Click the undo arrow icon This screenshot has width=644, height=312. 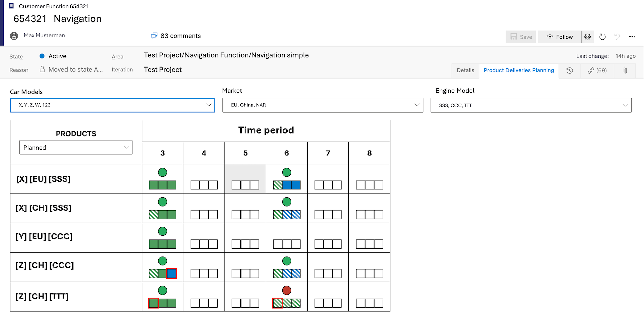(617, 37)
